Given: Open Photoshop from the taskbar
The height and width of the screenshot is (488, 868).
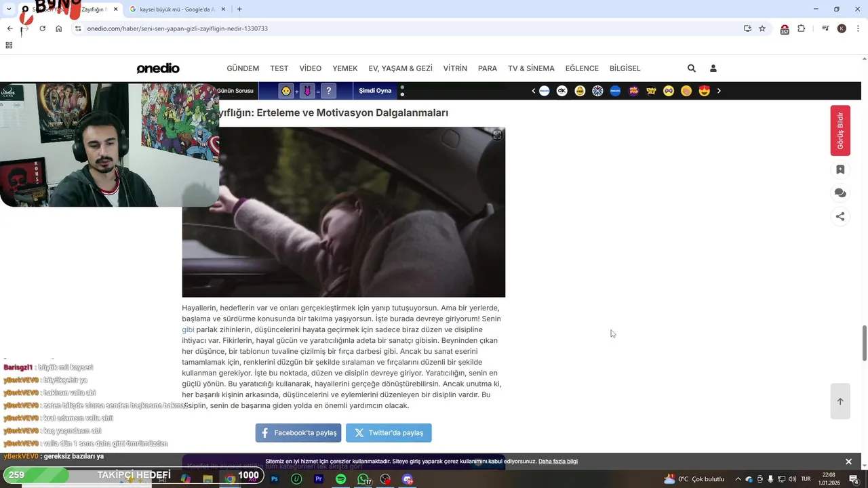Looking at the screenshot, I should pos(275,479).
